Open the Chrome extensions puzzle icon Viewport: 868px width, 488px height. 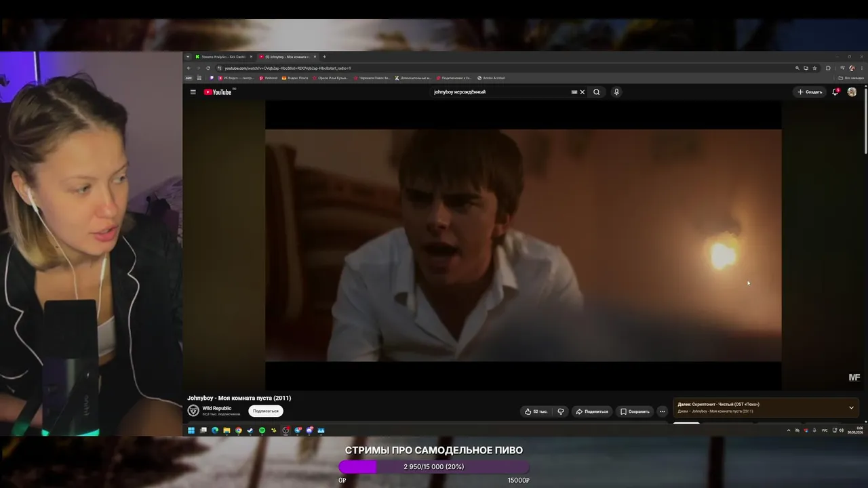pyautogui.click(x=828, y=68)
